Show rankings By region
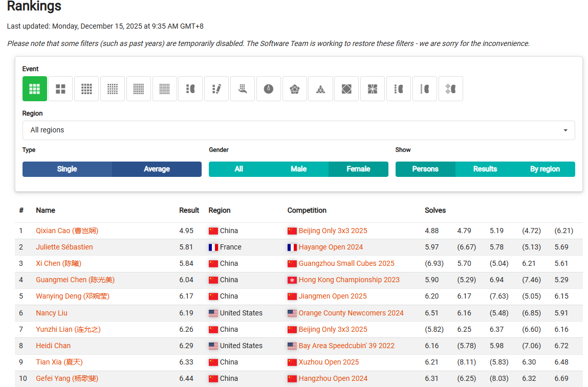 tap(545, 169)
